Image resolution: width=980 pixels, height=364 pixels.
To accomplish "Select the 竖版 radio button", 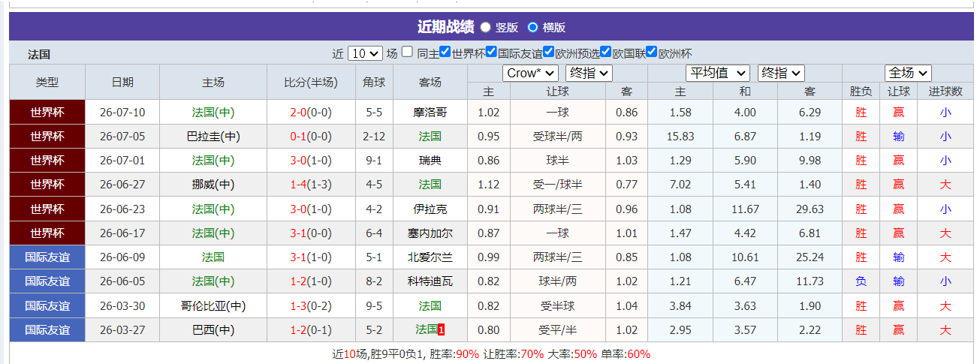I will 485,27.
